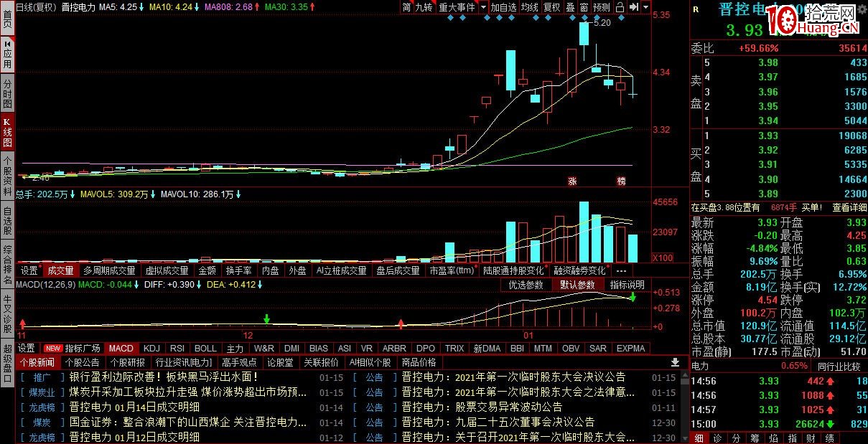Open 设置 in the volume indicator bar
This screenshot has width=868, height=444.
tap(29, 270)
